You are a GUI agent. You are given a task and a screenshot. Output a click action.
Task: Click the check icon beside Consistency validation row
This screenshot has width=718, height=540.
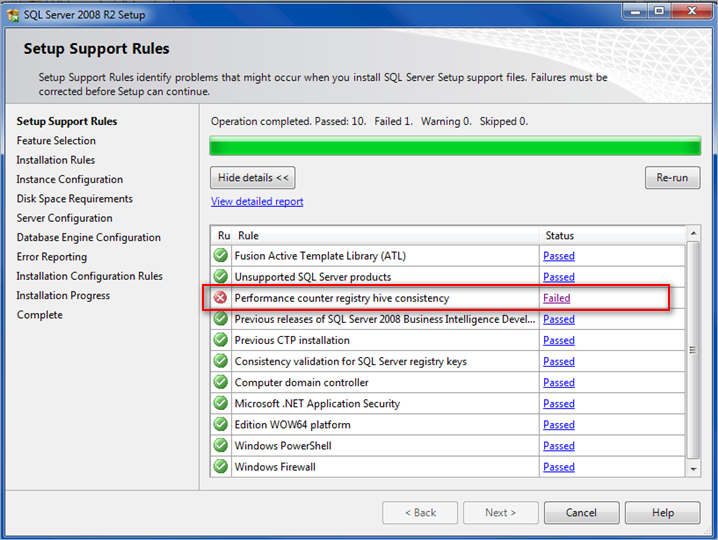click(221, 360)
